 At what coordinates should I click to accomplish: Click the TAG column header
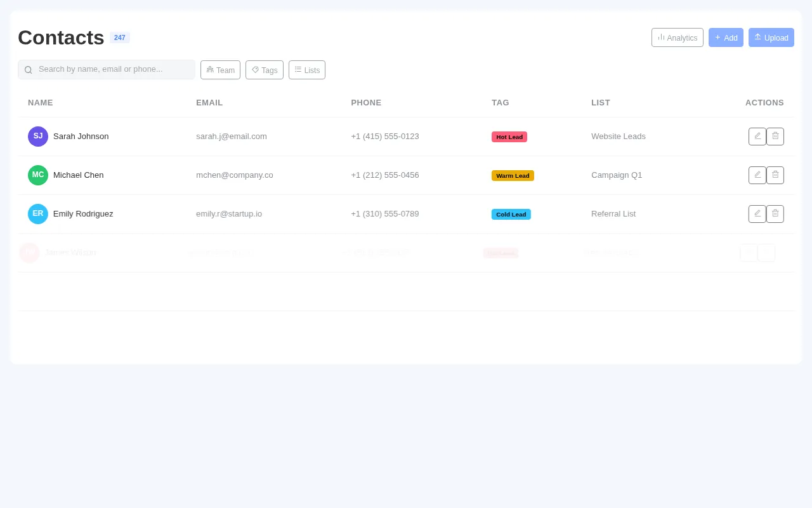point(500,102)
